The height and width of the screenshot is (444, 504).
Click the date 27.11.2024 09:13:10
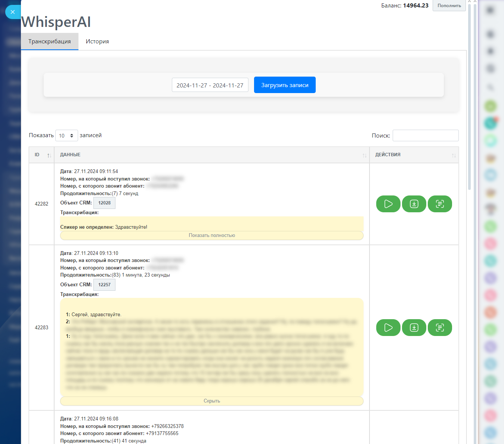(96, 253)
